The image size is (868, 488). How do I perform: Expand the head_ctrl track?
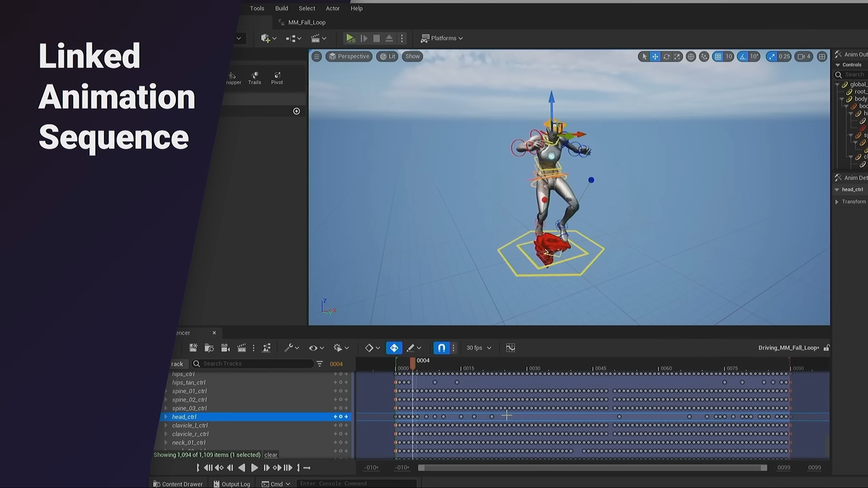pyautogui.click(x=167, y=416)
